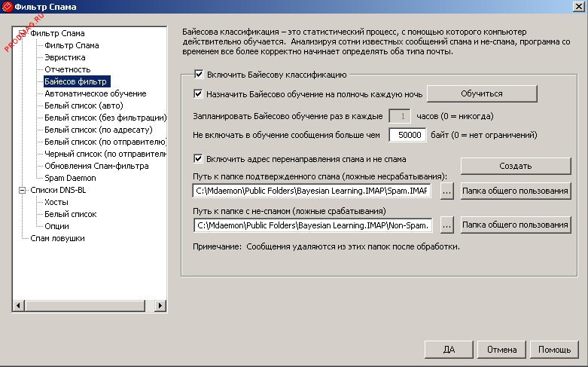The image size is (588, 367).
Task: Click the 50000 byte limit field
Action: tap(409, 136)
